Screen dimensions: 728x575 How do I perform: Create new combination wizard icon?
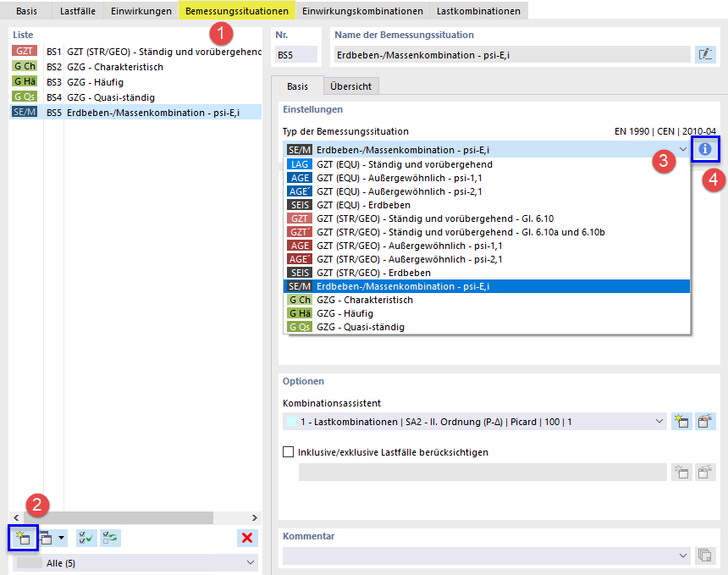681,421
